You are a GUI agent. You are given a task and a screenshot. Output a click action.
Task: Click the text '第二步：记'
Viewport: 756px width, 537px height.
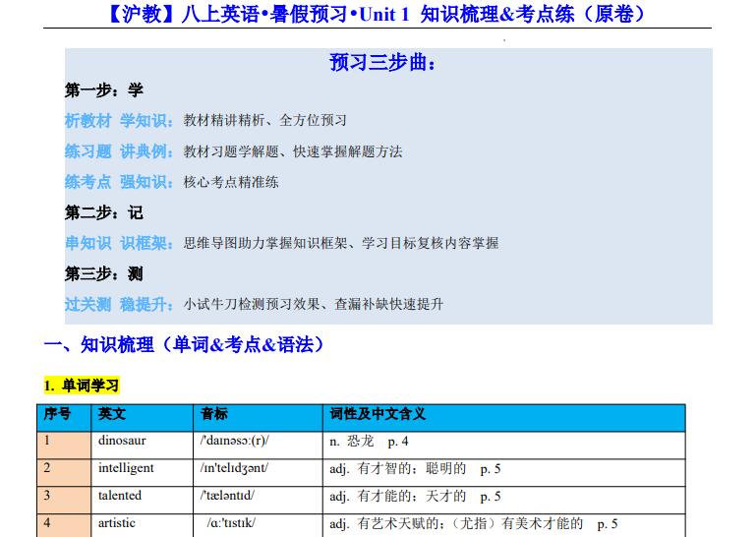(x=104, y=212)
